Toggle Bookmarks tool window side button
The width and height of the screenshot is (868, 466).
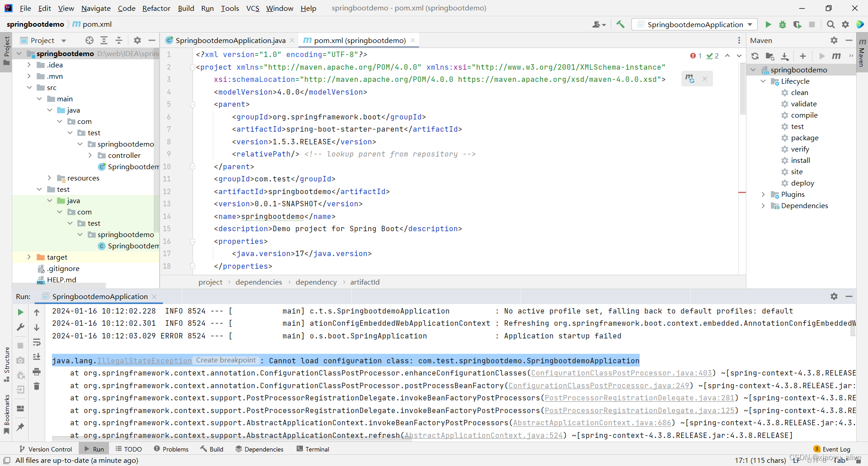6,414
